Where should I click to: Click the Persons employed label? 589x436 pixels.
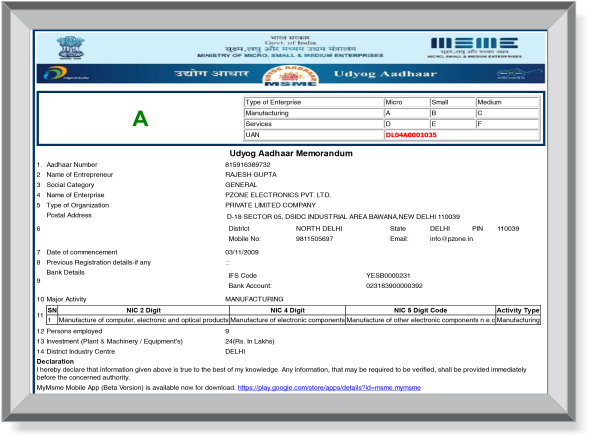[74, 331]
